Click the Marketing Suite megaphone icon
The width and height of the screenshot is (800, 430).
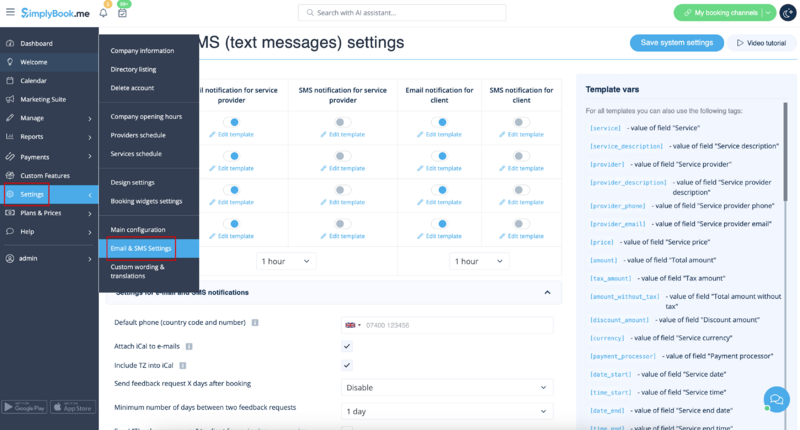pos(10,99)
